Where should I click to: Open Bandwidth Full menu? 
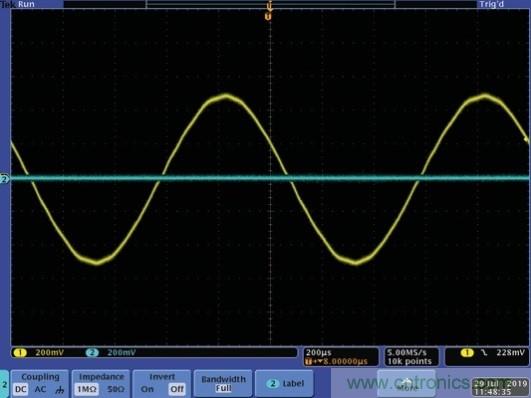[223, 383]
